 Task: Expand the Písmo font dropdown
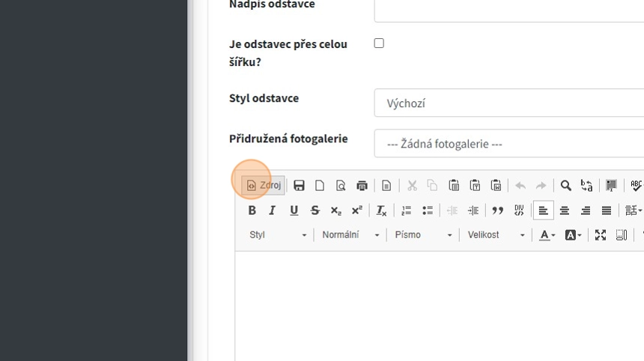pyautogui.click(x=423, y=234)
